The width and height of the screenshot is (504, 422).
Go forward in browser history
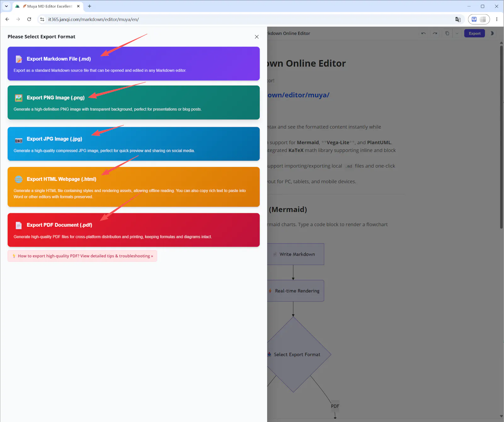pos(18,19)
